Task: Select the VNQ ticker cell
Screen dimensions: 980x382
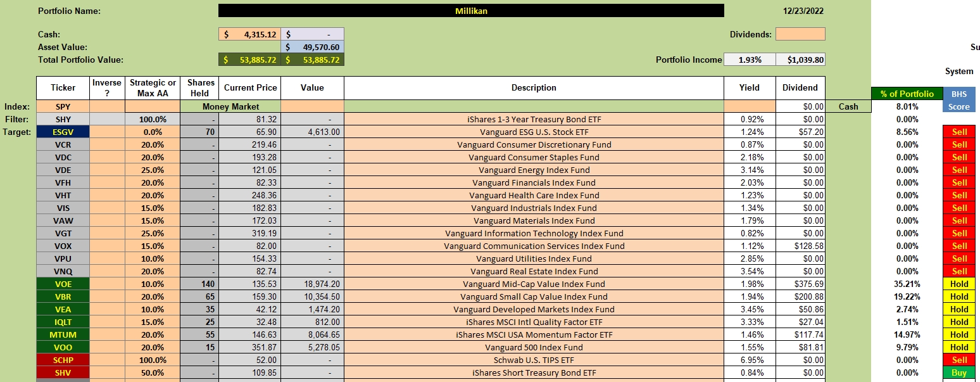Action: tap(63, 271)
